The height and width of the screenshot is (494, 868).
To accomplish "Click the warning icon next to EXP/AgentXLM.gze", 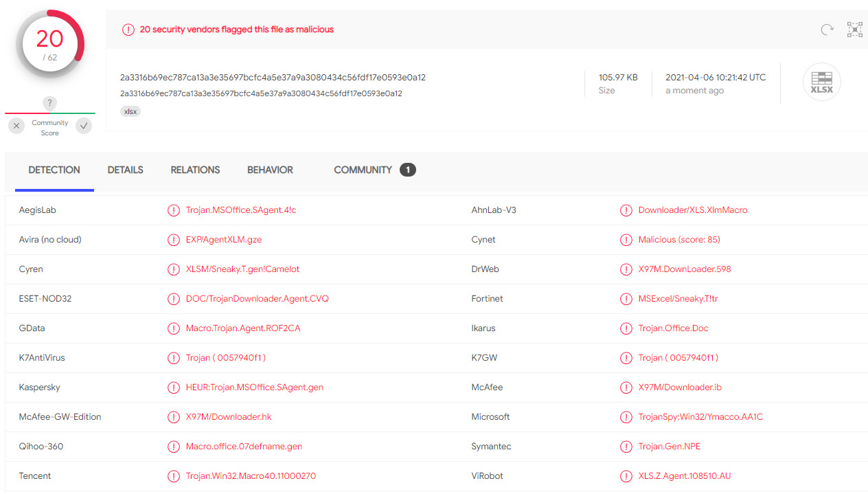I will tap(173, 240).
